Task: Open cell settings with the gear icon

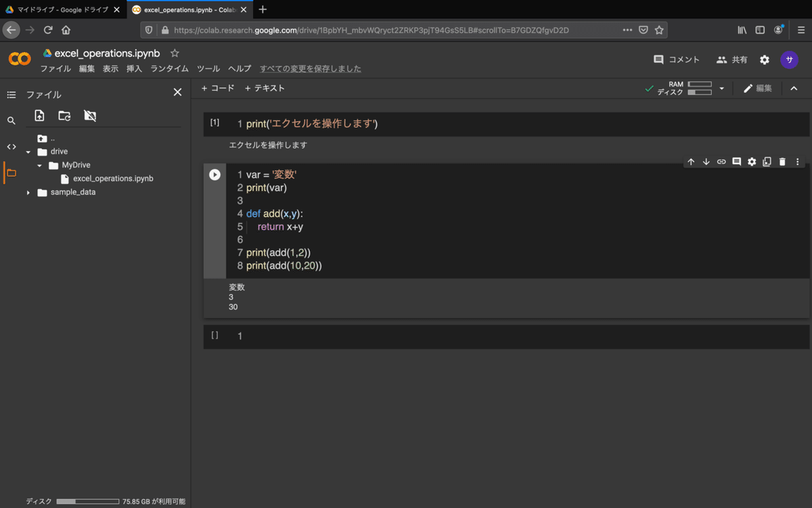Action: (751, 161)
